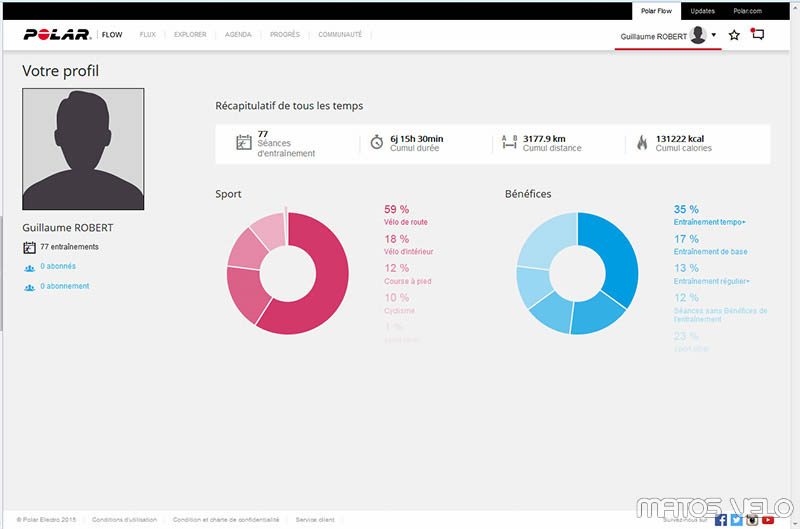Click the calendar icon beside 77 entraînements
Screen dimensions: 800x529
[30, 247]
